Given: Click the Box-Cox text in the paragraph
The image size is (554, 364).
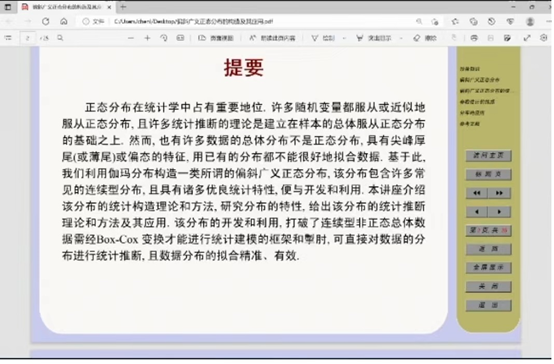Looking at the screenshot, I should 118,239.
